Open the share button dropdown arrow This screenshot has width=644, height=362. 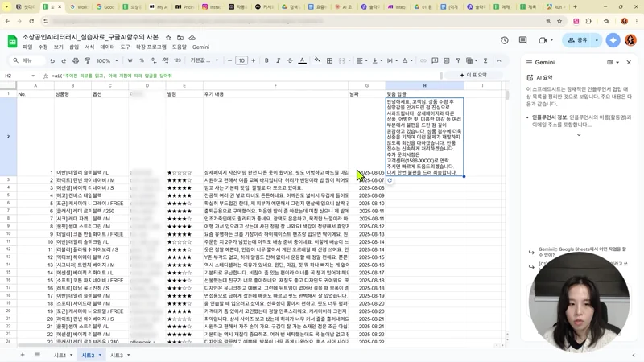coord(597,40)
